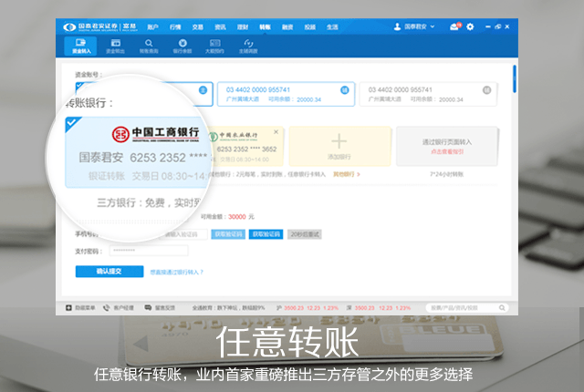Click the round badge icon on the blue-bordered 955741 account card
The height and width of the screenshot is (392, 584).
point(345,89)
